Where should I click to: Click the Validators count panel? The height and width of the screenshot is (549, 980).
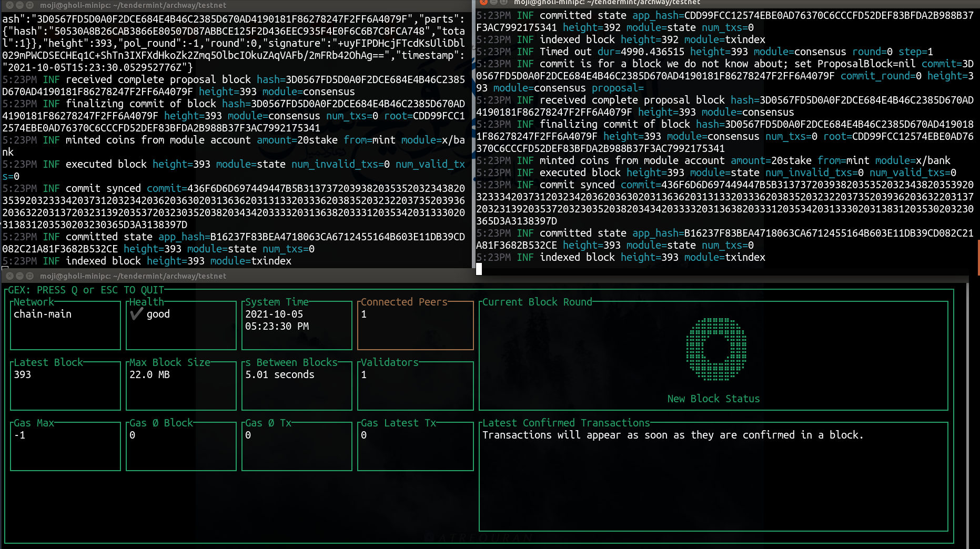(x=415, y=385)
